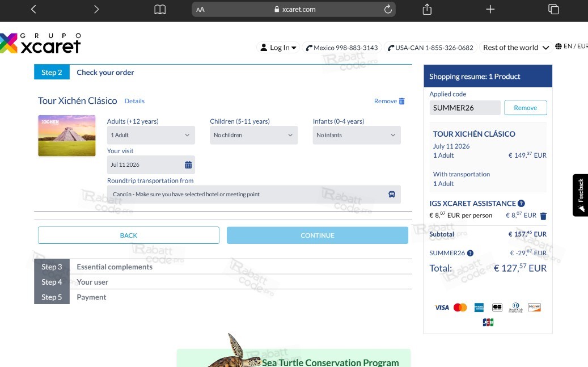The width and height of the screenshot is (588, 367).
Task: Open Tour Xichén Clásico Details link
Action: 134,101
